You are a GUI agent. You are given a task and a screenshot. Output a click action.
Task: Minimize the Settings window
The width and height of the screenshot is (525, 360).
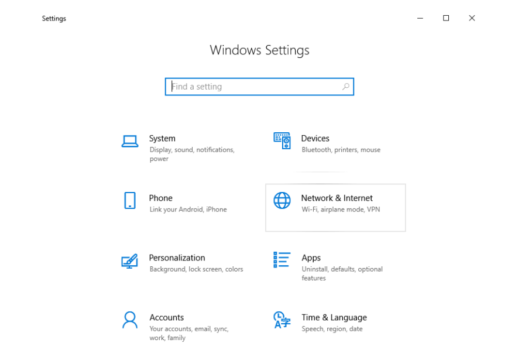pos(420,18)
